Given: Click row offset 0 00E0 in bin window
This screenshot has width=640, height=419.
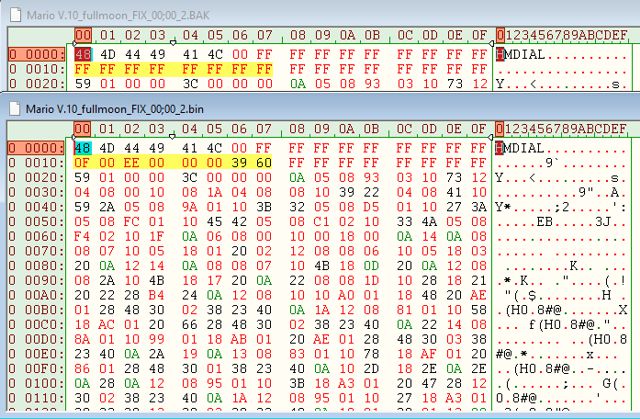Looking at the screenshot, I should tap(36, 354).
